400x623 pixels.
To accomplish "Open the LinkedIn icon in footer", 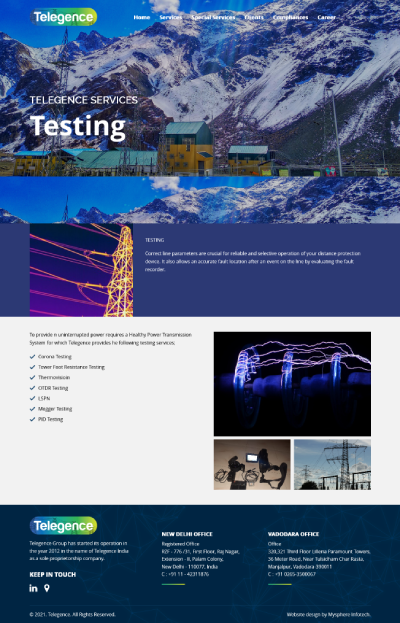I will [x=33, y=588].
